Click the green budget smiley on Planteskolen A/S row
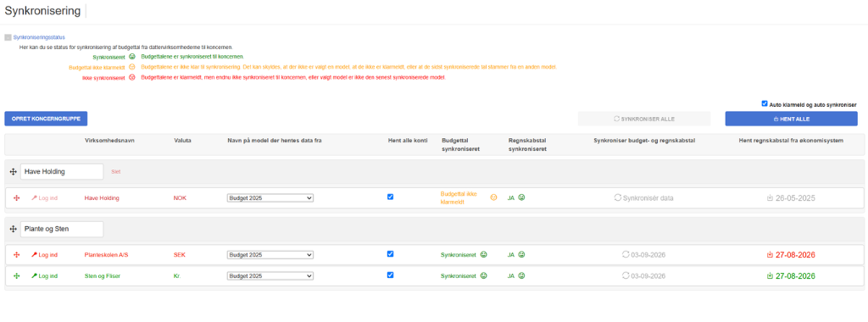Image resolution: width=868 pixels, height=322 pixels. coord(483,255)
